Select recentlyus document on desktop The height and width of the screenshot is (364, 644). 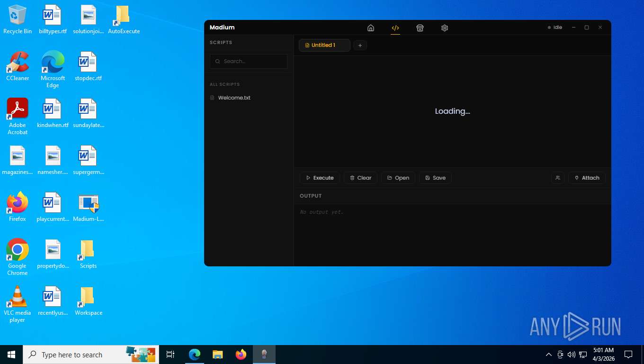pyautogui.click(x=53, y=301)
